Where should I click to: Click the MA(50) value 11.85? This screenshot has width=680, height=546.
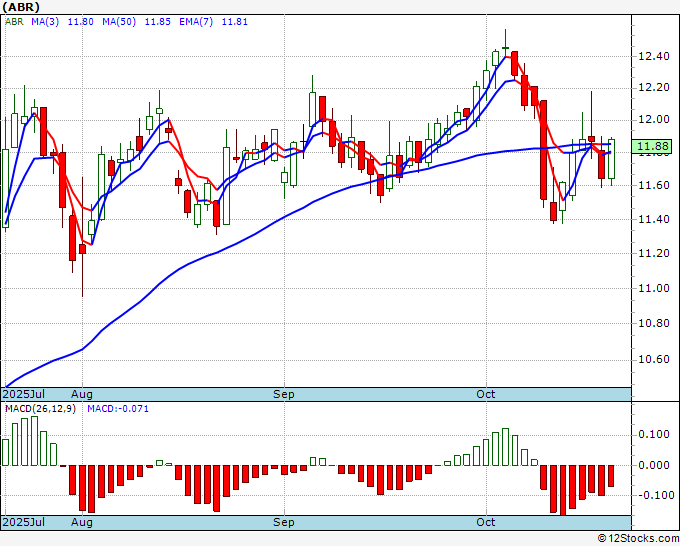click(157, 22)
